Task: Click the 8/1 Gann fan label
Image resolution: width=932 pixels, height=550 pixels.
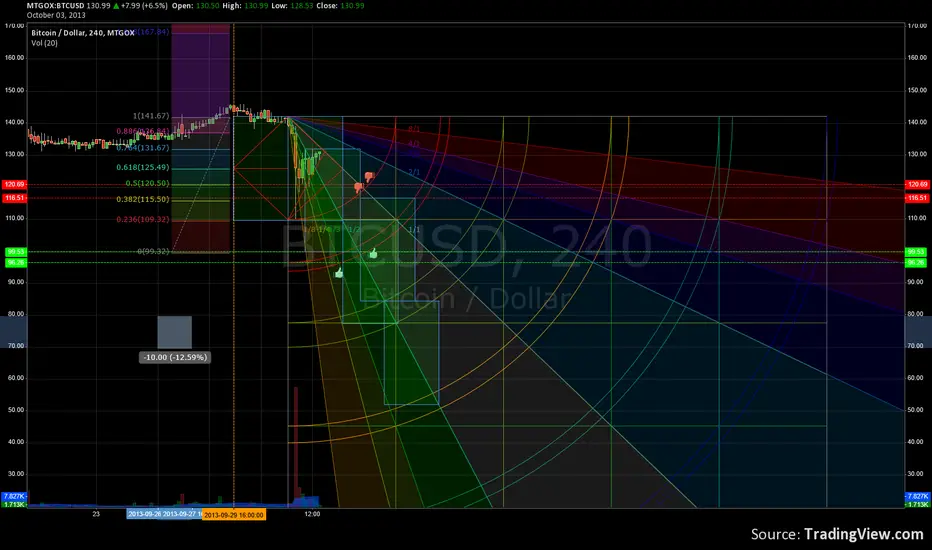Action: pyautogui.click(x=414, y=129)
